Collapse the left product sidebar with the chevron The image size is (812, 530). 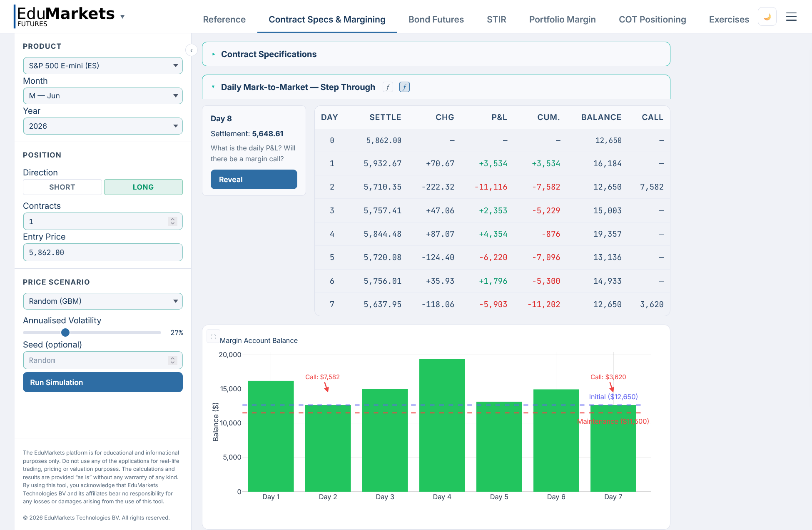pyautogui.click(x=191, y=50)
